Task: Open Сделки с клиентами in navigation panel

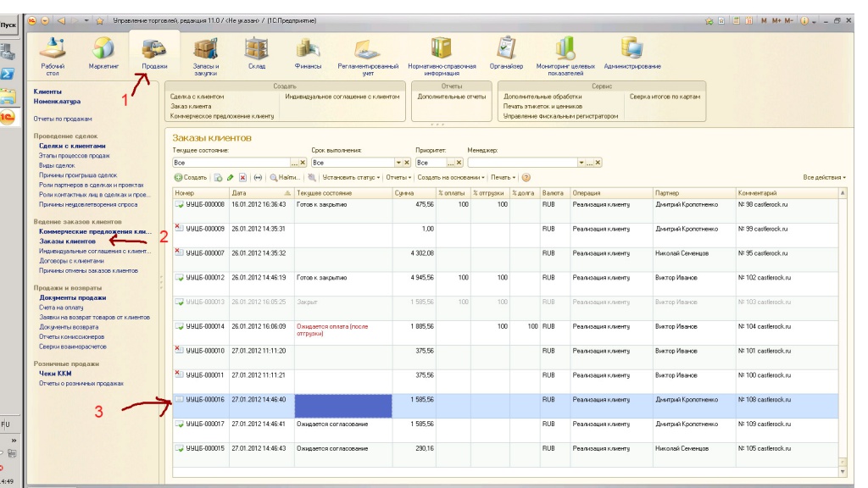Action: point(72,146)
